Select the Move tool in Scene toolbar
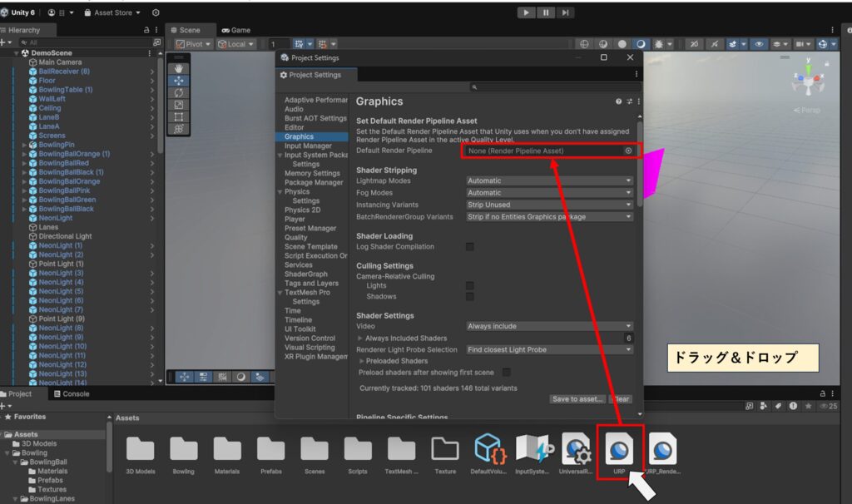The height and width of the screenshot is (504, 852). [x=178, y=81]
